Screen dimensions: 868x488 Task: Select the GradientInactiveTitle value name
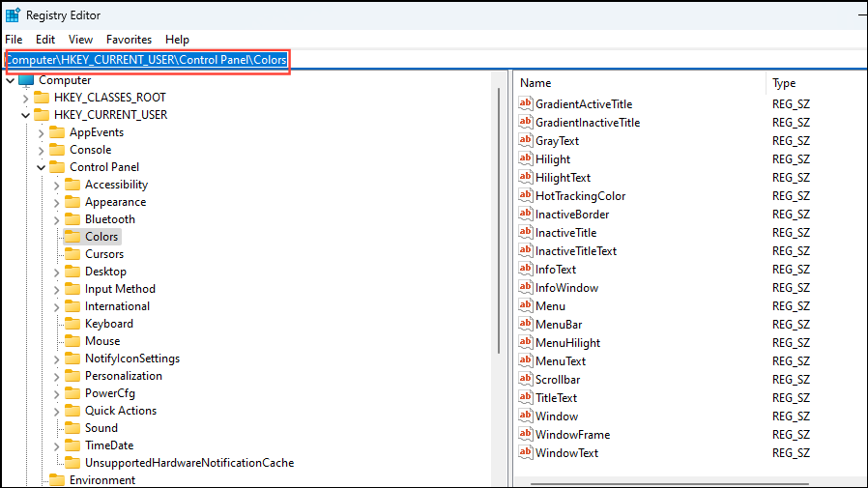(588, 123)
